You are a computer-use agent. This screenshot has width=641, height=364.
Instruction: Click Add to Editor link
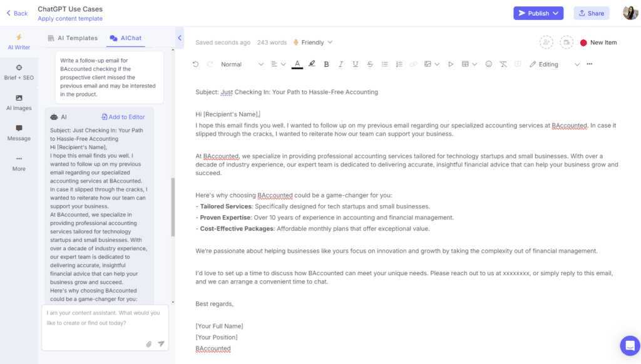tap(123, 117)
